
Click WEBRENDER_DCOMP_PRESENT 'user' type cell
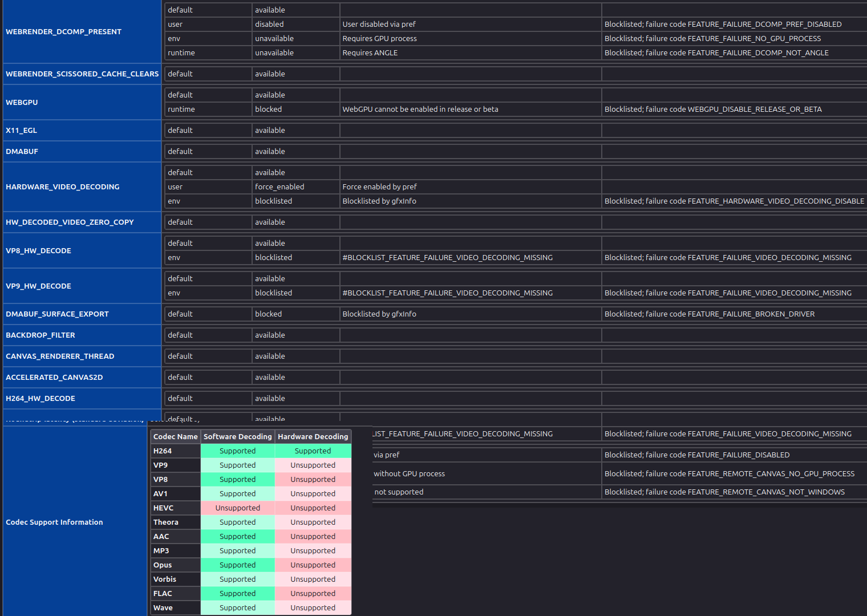(208, 24)
